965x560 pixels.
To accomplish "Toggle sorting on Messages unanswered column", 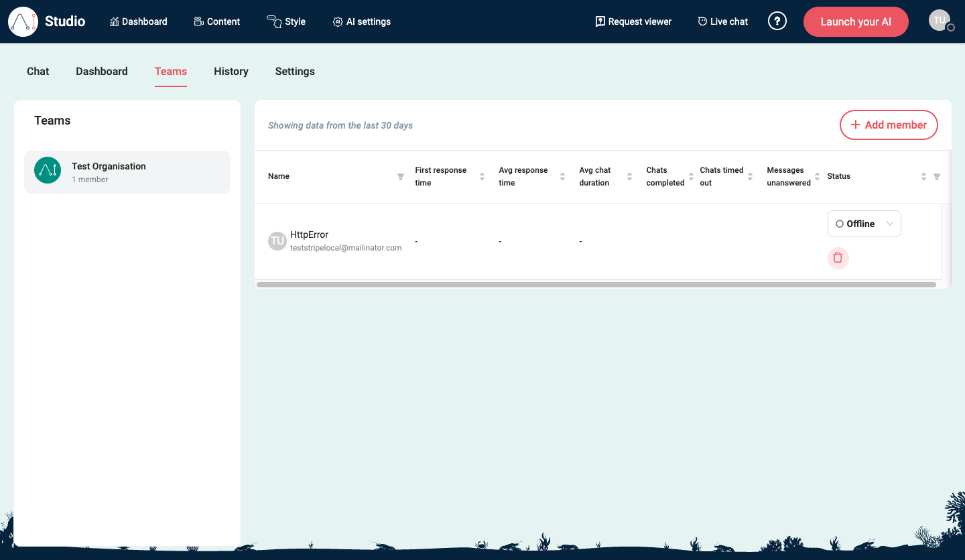I will click(818, 176).
